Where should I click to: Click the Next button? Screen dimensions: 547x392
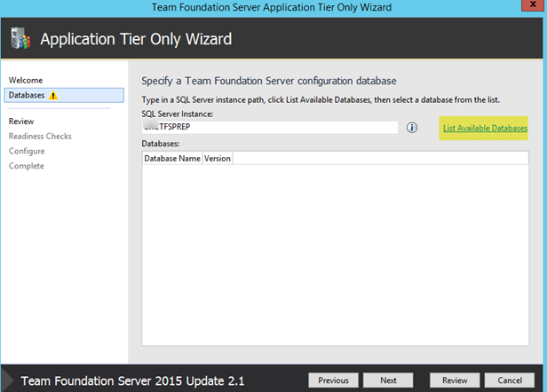click(388, 380)
